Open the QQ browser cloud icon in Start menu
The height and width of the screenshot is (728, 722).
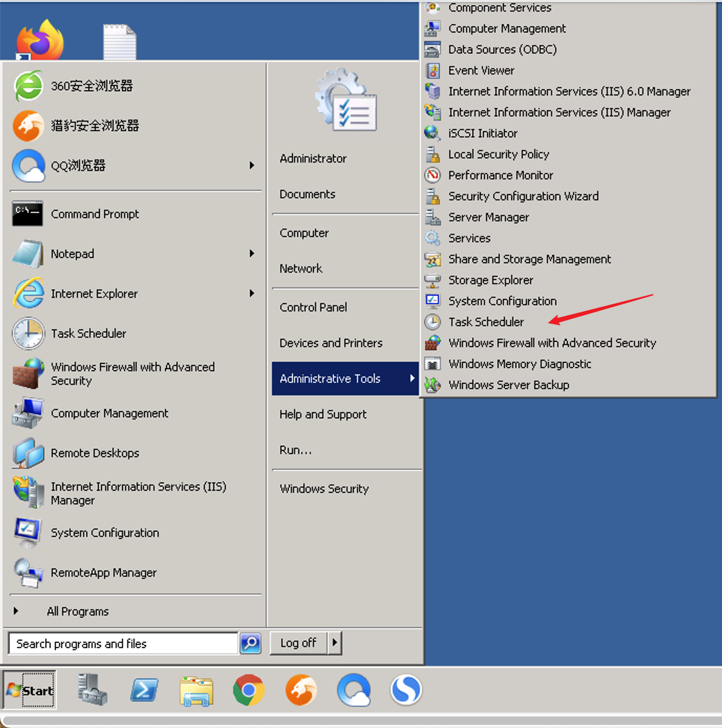(x=28, y=165)
